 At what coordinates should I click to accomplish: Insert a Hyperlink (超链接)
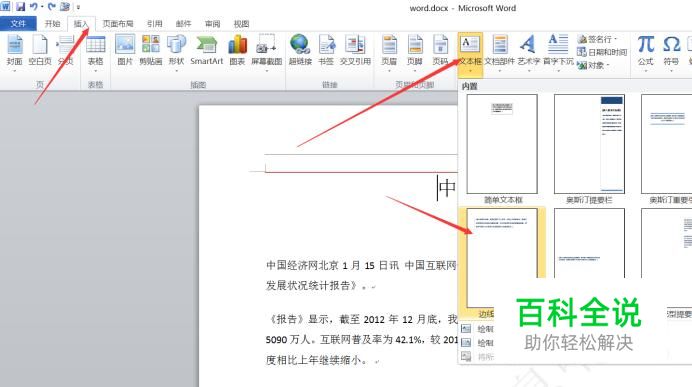(x=300, y=50)
